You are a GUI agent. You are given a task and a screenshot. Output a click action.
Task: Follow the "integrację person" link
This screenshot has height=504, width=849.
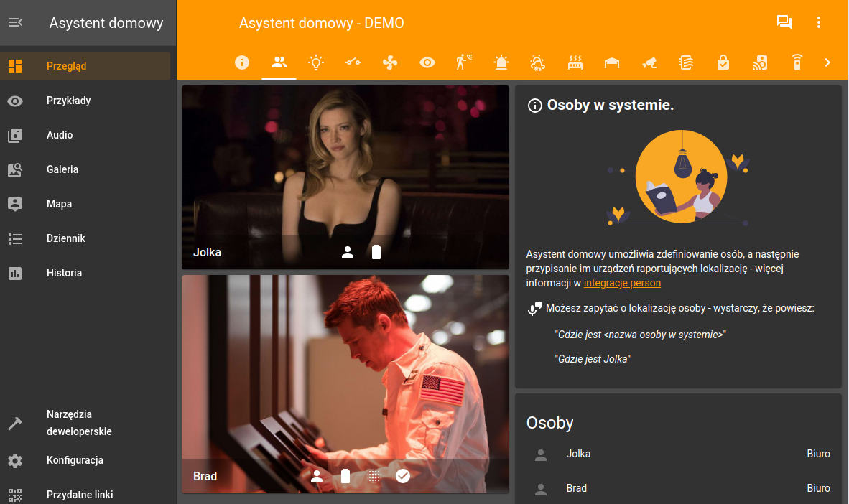click(x=622, y=283)
